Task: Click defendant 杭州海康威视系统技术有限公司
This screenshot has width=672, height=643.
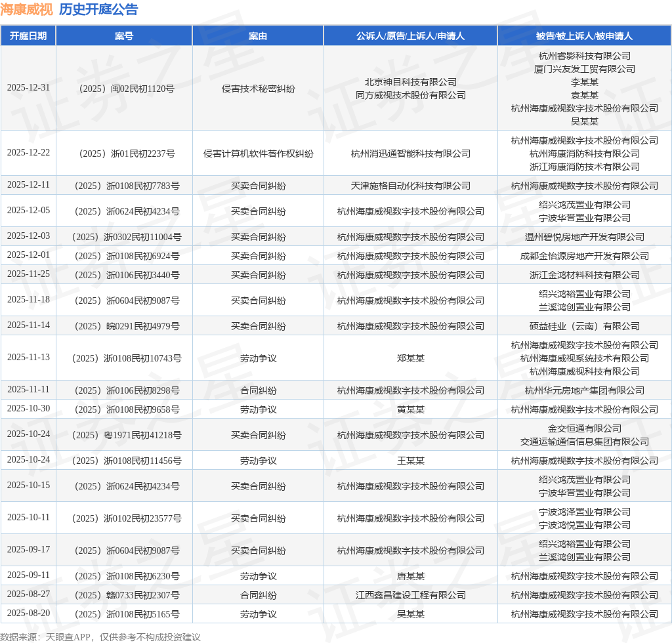Action: click(x=584, y=358)
